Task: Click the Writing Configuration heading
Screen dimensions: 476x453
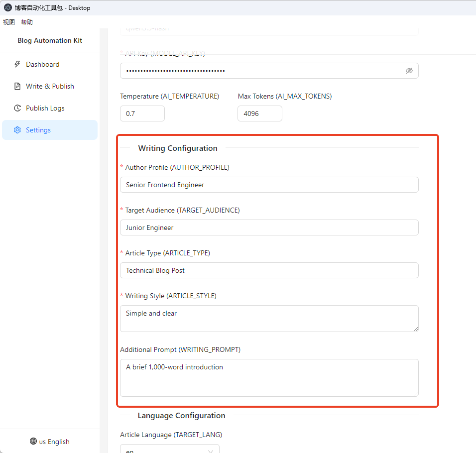Action: 178,148
